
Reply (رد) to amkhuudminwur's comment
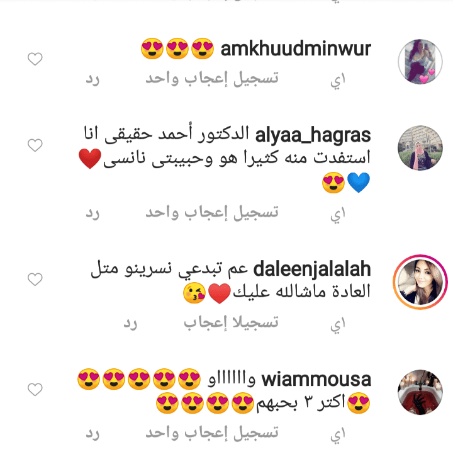coord(92,79)
